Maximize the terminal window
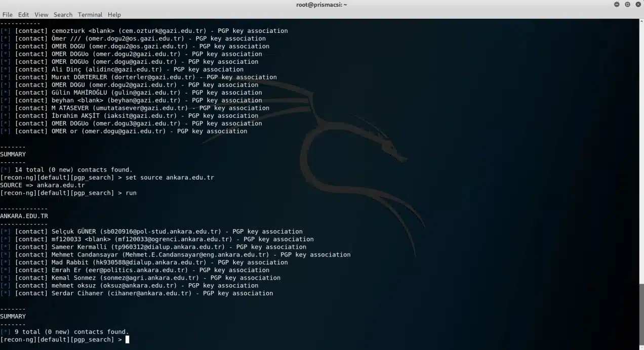This screenshot has height=350, width=644. [627, 5]
